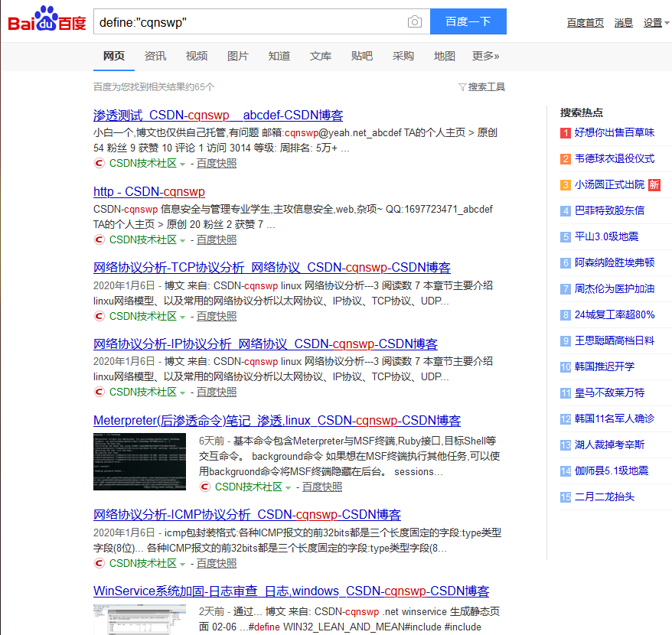Open the 百度快照 of the first result
672x635 pixels.
click(216, 163)
